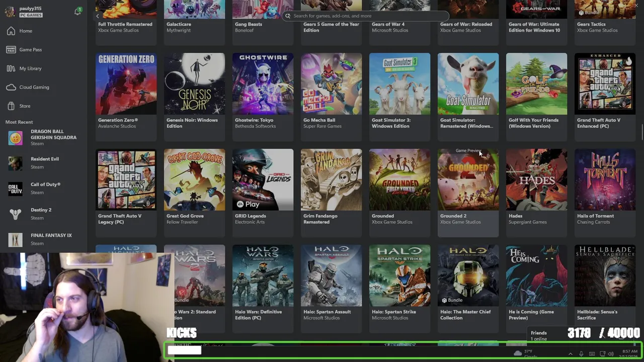The width and height of the screenshot is (644, 362).
Task: Open recent game Destiny 2
Action: [43, 214]
